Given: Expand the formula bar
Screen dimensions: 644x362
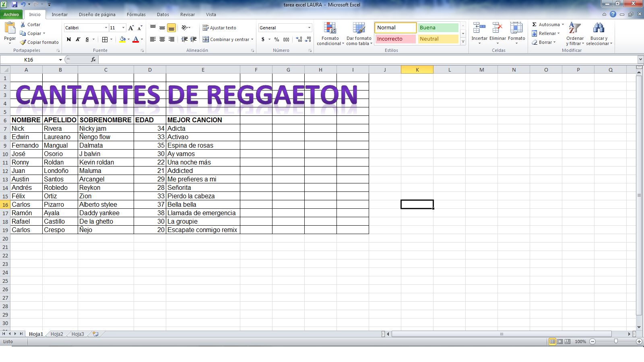Looking at the screenshot, I should [x=640, y=60].
